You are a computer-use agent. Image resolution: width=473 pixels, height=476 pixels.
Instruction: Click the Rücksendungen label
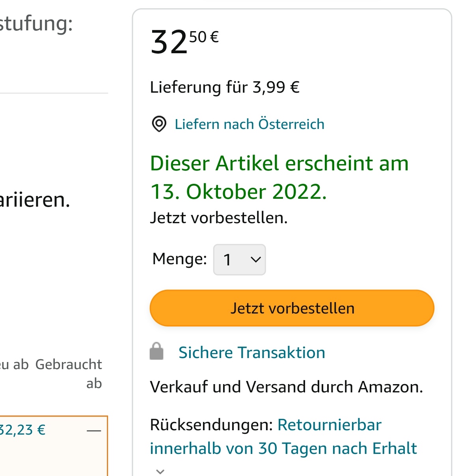[x=212, y=425]
